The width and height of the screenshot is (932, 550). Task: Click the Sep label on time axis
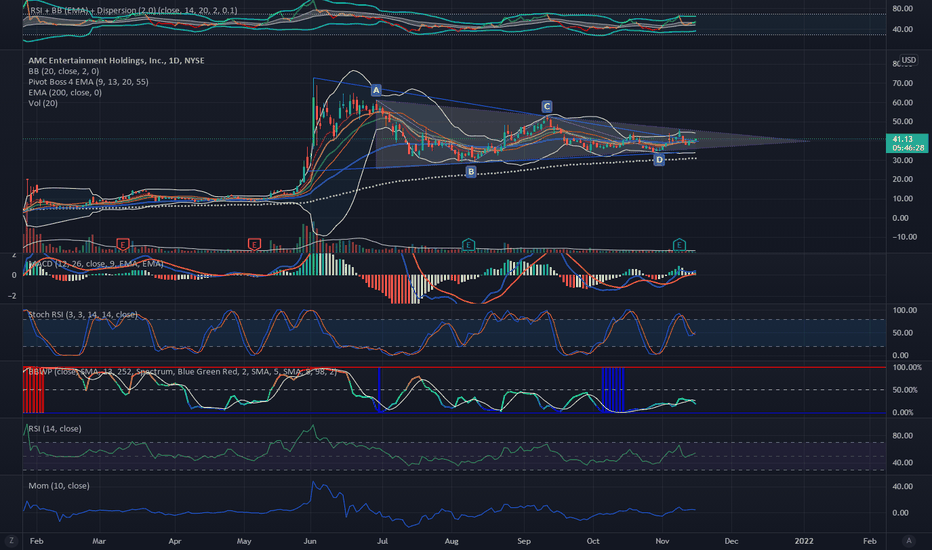[x=524, y=541]
